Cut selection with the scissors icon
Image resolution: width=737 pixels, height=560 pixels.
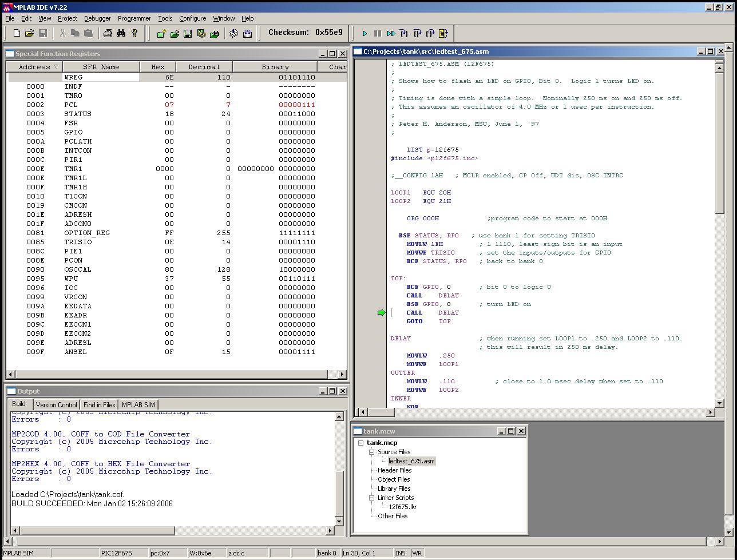62,33
